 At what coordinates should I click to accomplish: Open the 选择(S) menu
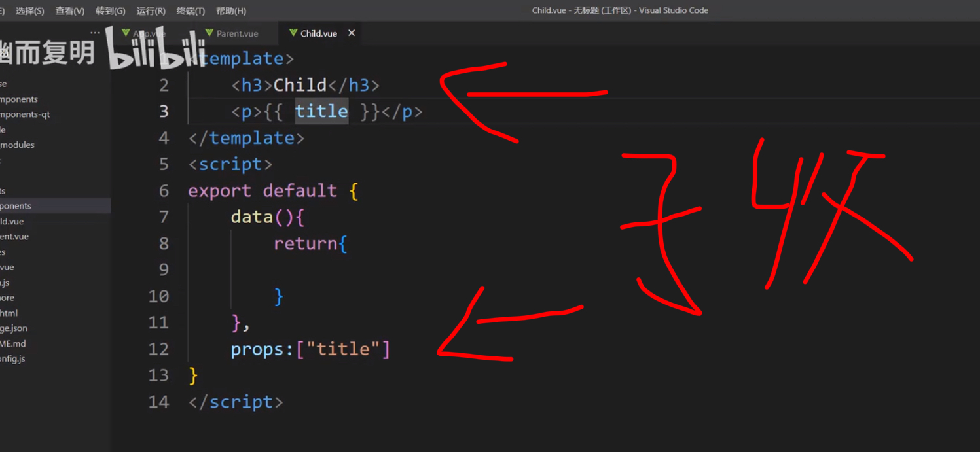coord(29,10)
